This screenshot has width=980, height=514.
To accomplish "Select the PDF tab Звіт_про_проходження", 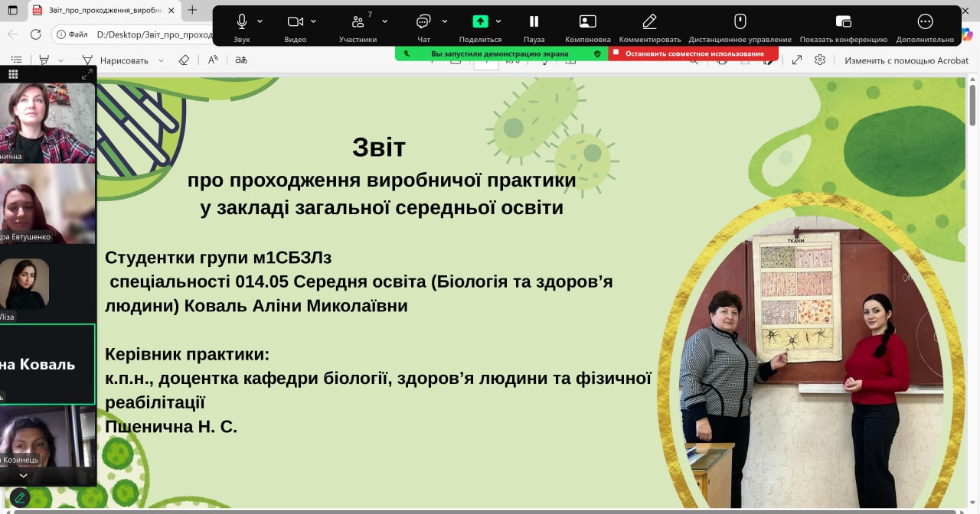I will 100,11.
